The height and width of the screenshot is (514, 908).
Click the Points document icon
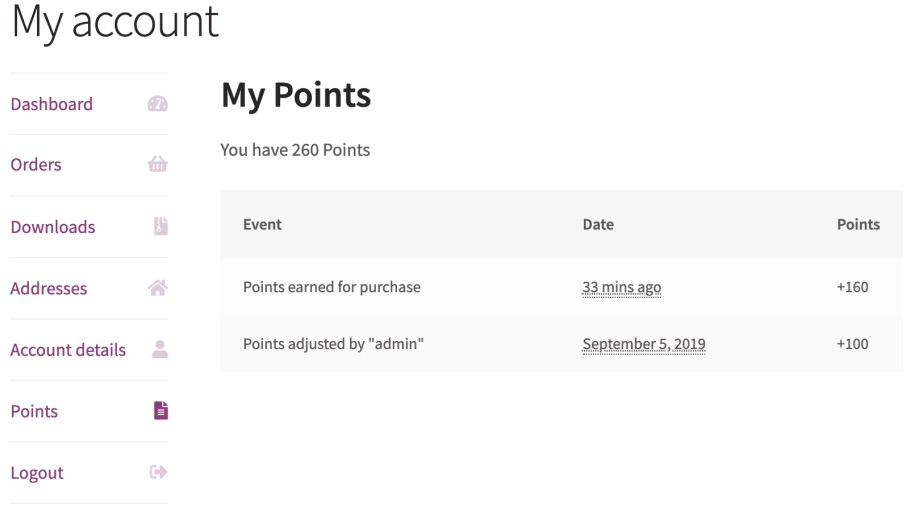160,411
